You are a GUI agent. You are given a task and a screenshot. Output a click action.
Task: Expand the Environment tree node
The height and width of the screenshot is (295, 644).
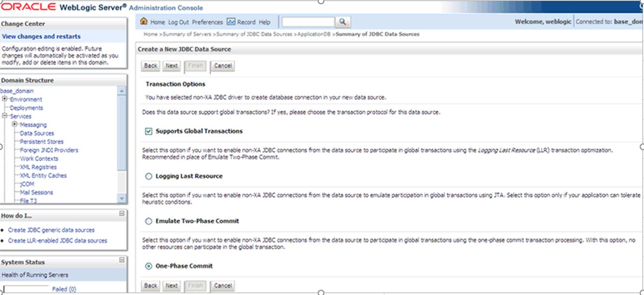5,99
